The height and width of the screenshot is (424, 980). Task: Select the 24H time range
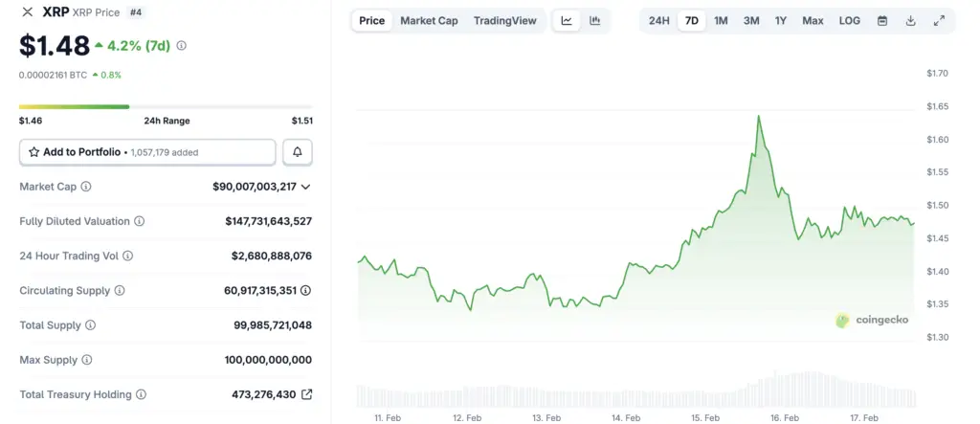click(x=659, y=20)
